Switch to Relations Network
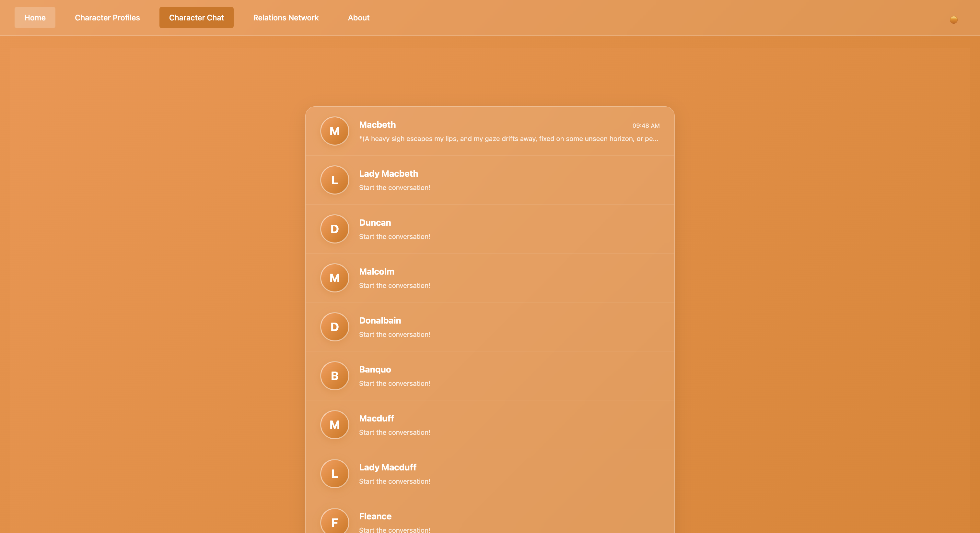The width and height of the screenshot is (980, 533). click(x=286, y=18)
